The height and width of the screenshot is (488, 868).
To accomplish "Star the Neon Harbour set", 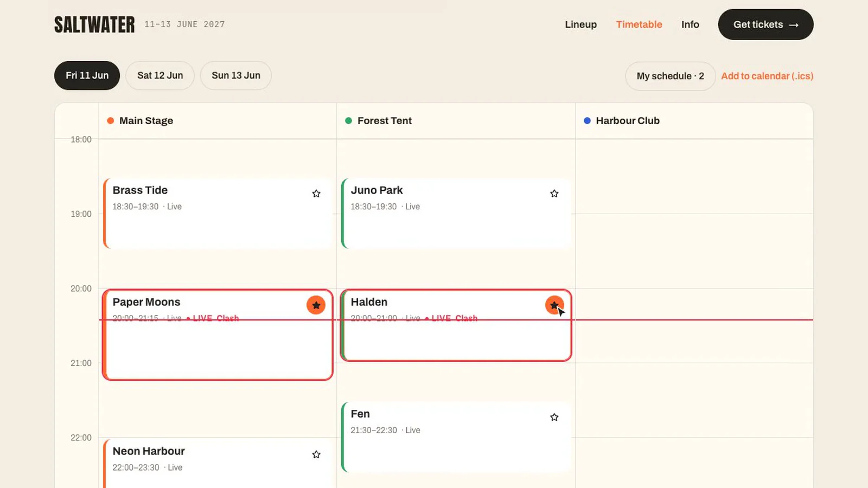I will (316, 454).
